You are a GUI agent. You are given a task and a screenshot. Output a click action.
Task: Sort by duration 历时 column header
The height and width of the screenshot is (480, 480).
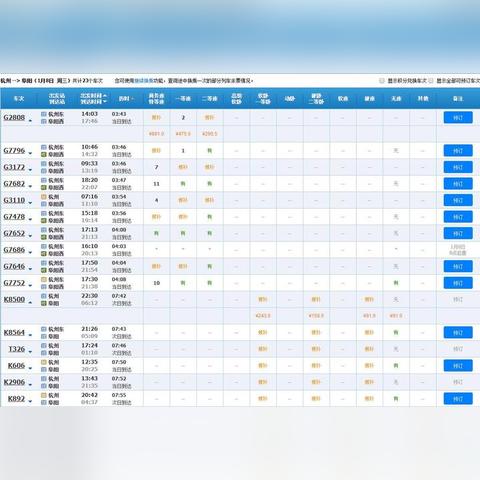pyautogui.click(x=126, y=99)
